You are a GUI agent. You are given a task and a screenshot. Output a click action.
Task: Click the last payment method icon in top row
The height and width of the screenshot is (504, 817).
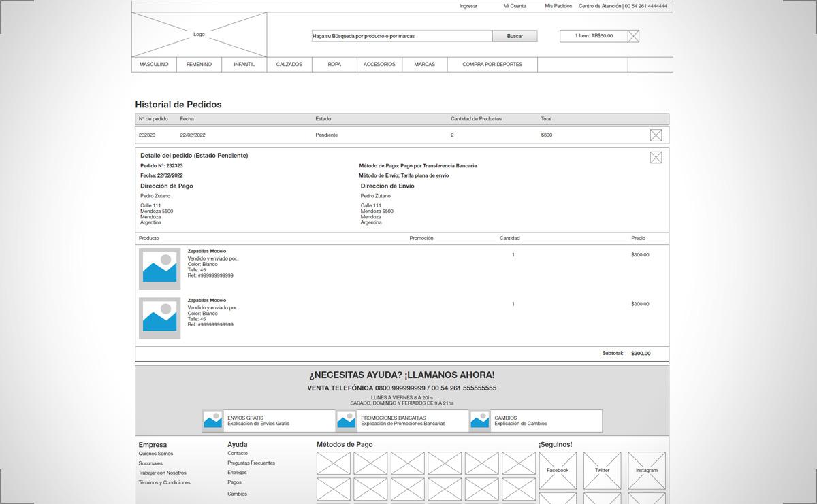pos(519,463)
